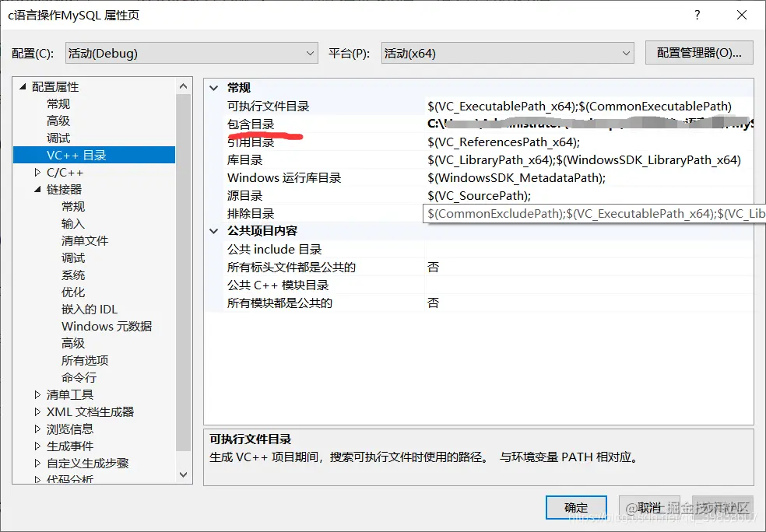Click the 否 value for 所有标头文件都是公共的
Screen dimensions: 766x532
point(434,267)
